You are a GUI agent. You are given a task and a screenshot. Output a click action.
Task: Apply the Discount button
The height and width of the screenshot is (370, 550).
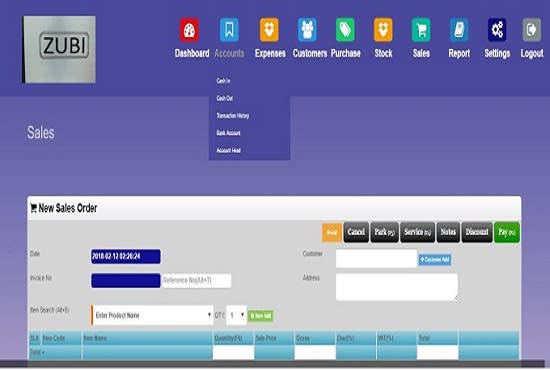coord(477,232)
